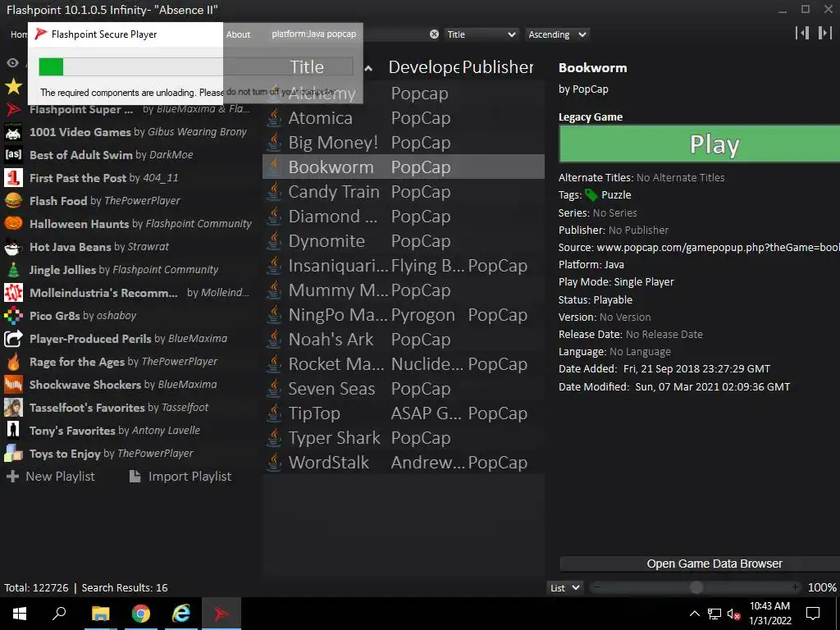Select the Dynomite game row
The width and height of the screenshot is (840, 630).
click(x=404, y=240)
